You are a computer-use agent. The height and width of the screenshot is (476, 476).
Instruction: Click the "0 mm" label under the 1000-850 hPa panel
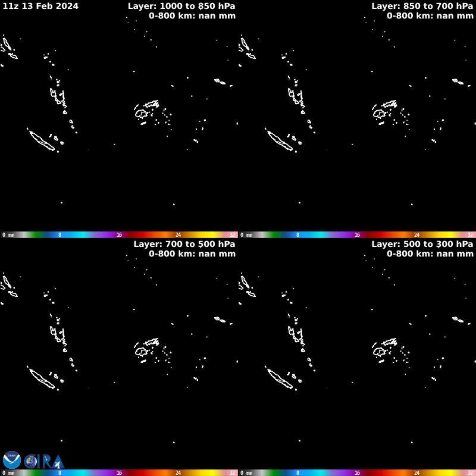[8, 235]
